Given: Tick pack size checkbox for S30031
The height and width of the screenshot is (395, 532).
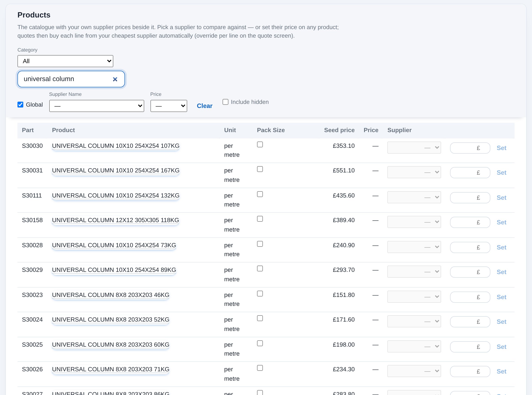Looking at the screenshot, I should [x=260, y=169].
